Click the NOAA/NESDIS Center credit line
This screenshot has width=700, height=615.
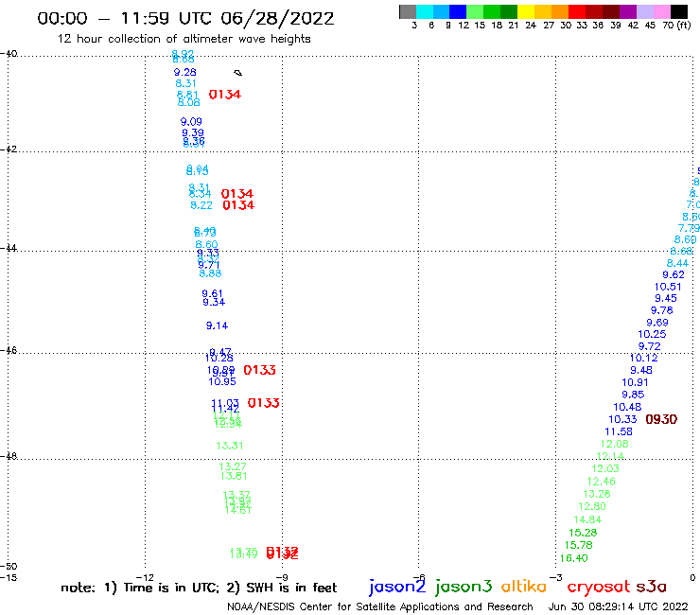[x=380, y=606]
